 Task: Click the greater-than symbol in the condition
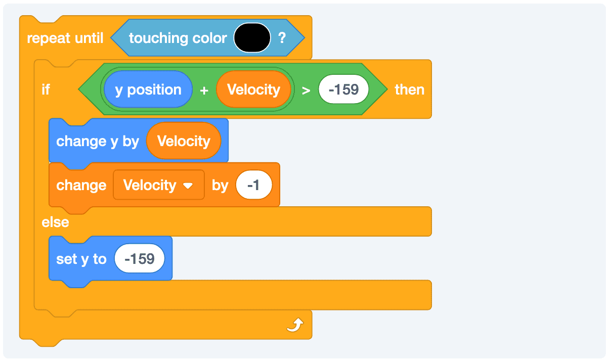click(306, 90)
